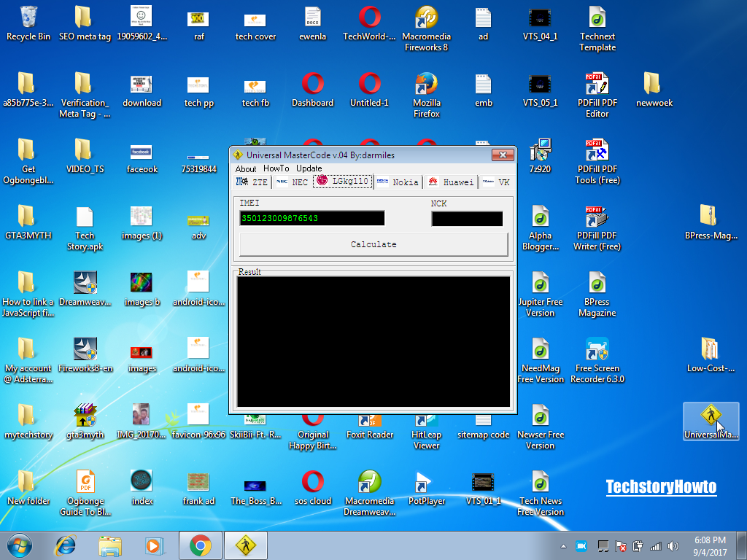Select the VIDEO_TS folder
Image resolution: width=747 pixels, height=560 pixels.
click(85, 156)
